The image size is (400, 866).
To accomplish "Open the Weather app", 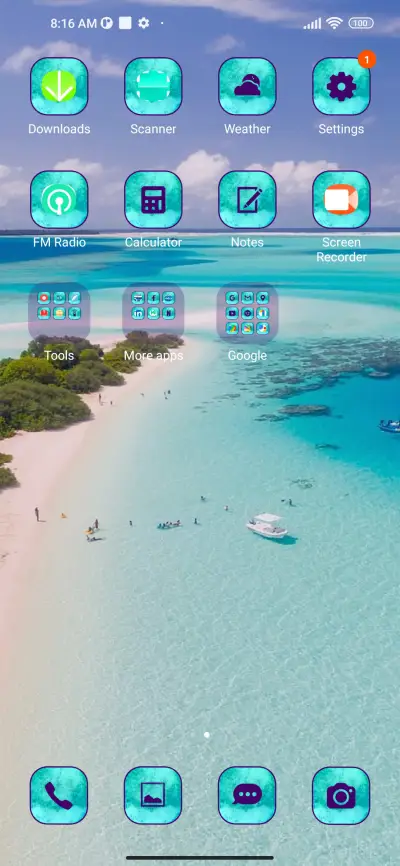I will click(x=247, y=86).
